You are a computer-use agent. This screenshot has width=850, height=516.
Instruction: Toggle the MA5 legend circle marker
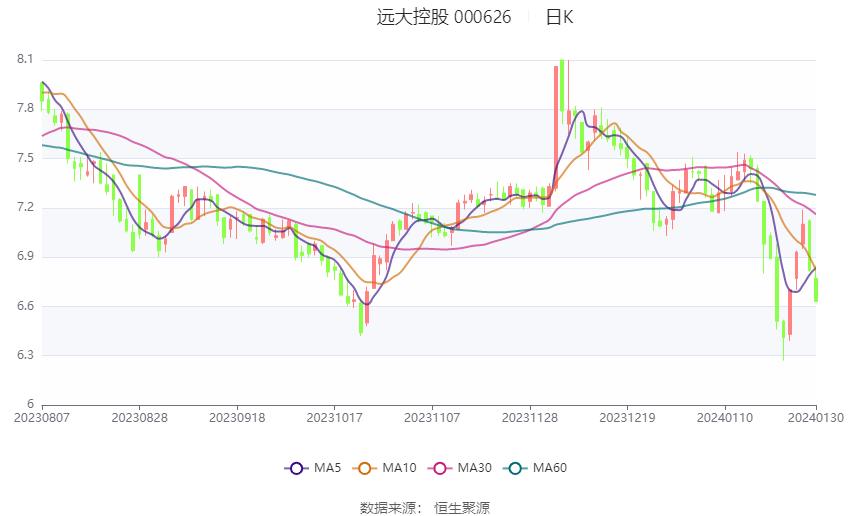pyautogui.click(x=296, y=468)
